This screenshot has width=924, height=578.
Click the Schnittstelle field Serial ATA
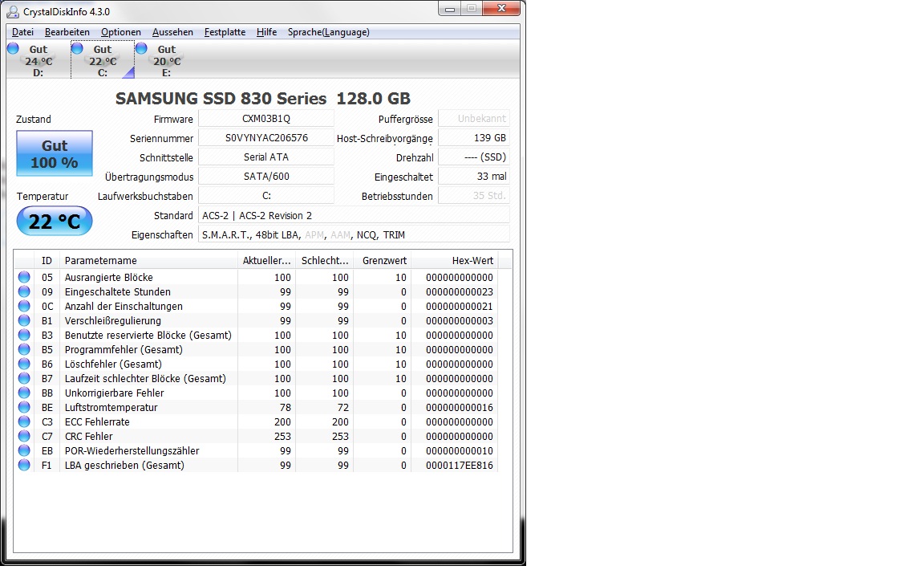click(266, 157)
